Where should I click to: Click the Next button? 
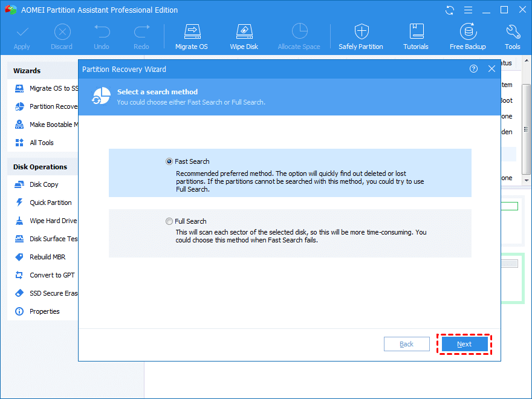pos(464,344)
